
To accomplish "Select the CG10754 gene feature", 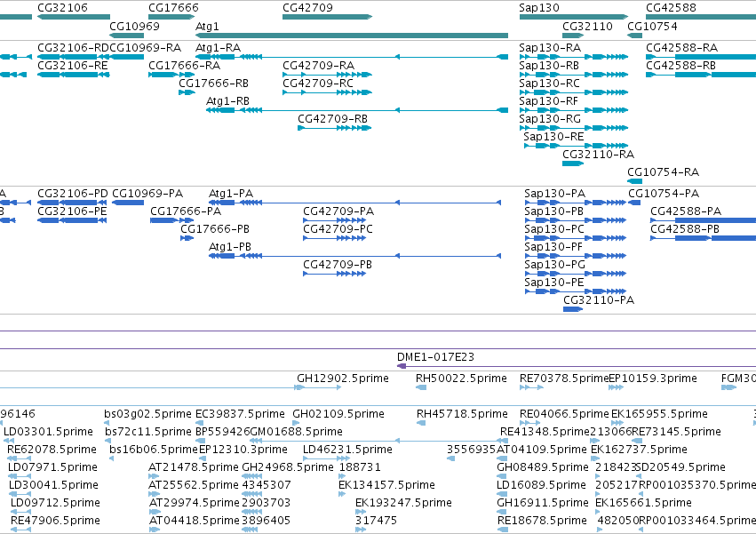I will tap(634, 36).
